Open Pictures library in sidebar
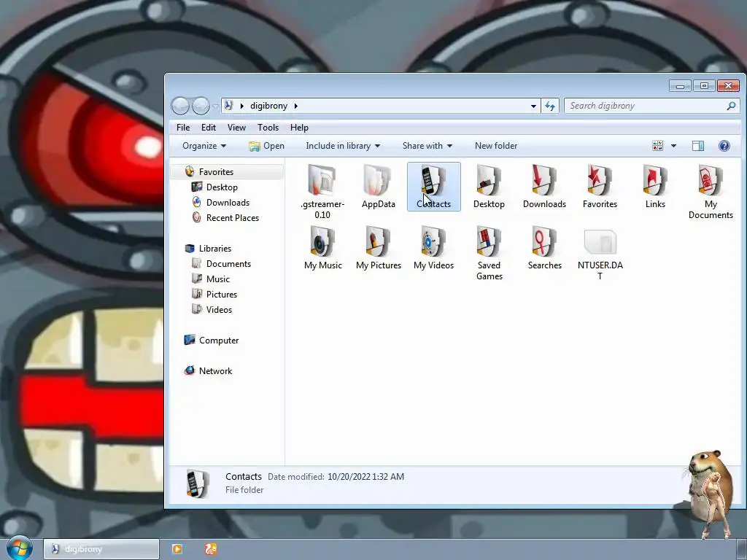 point(222,295)
